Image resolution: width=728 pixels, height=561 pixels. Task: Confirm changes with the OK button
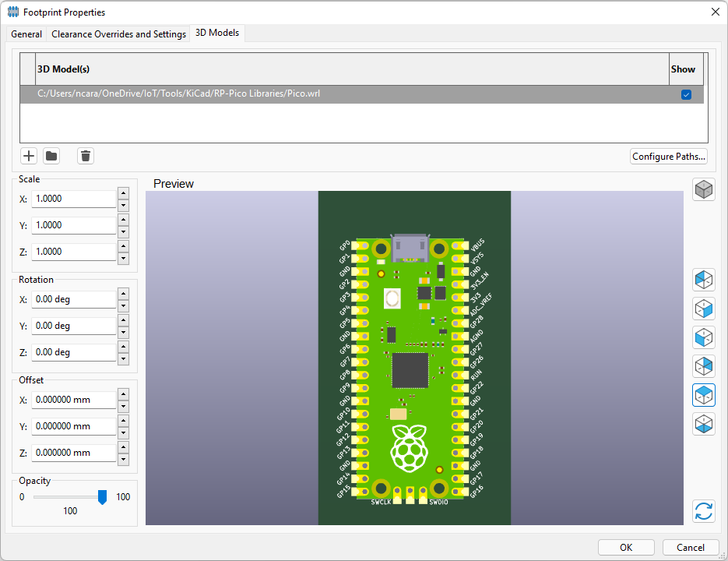625,546
